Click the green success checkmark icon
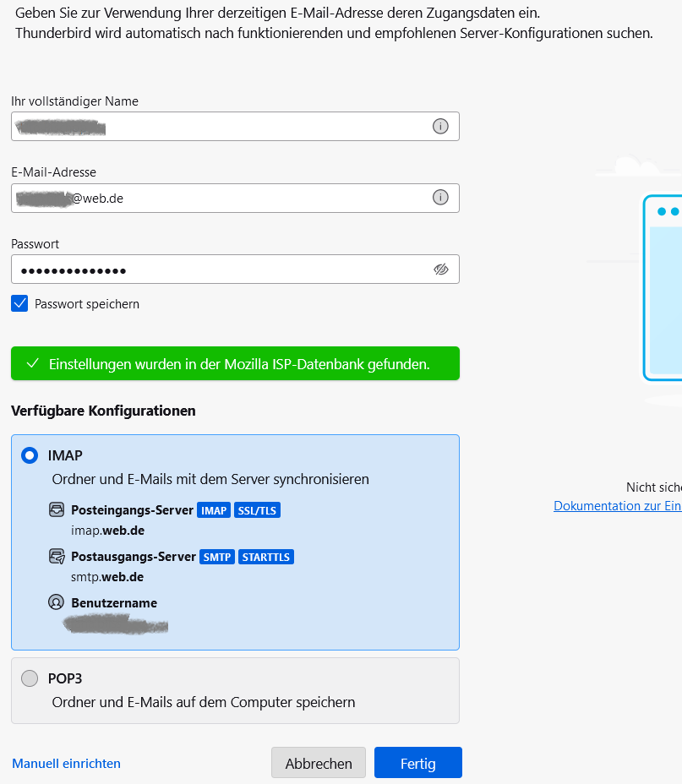This screenshot has height=784, width=682. [x=33, y=363]
